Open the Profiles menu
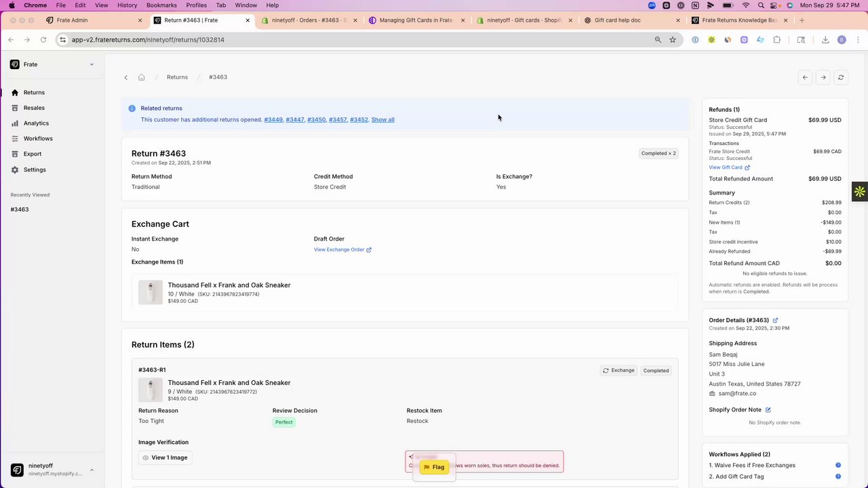This screenshot has height=488, width=868. click(x=197, y=5)
